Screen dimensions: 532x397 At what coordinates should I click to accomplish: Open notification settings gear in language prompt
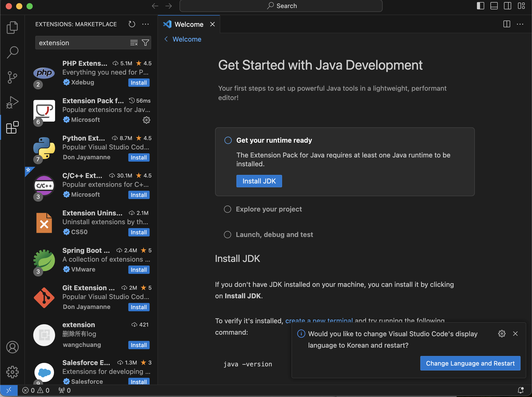[502, 334]
